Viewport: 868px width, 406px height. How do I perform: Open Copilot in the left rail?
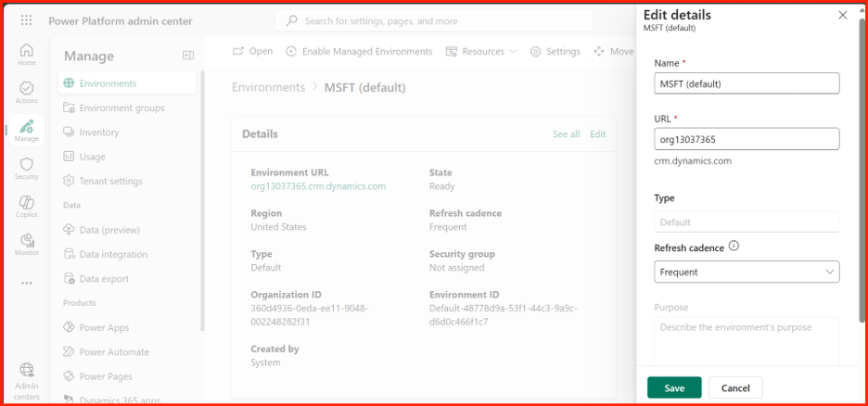point(27,207)
